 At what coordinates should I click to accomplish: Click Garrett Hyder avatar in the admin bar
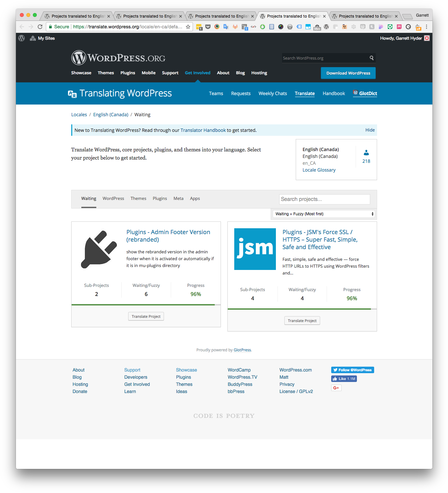427,38
